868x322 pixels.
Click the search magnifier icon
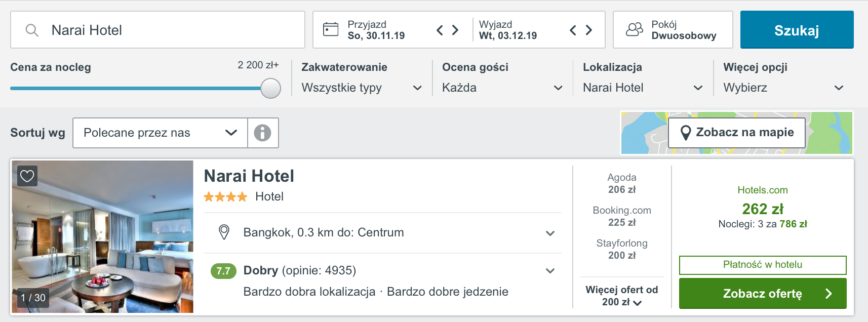[32, 30]
